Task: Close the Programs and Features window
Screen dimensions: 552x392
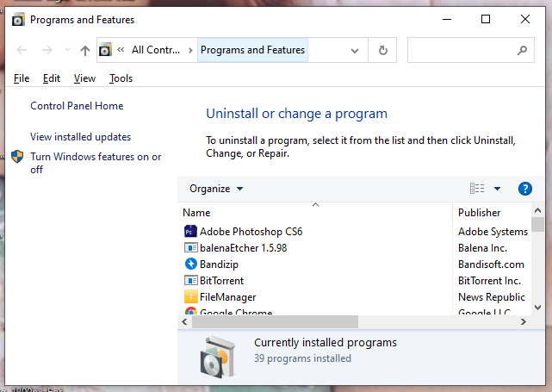Action: 525,19
